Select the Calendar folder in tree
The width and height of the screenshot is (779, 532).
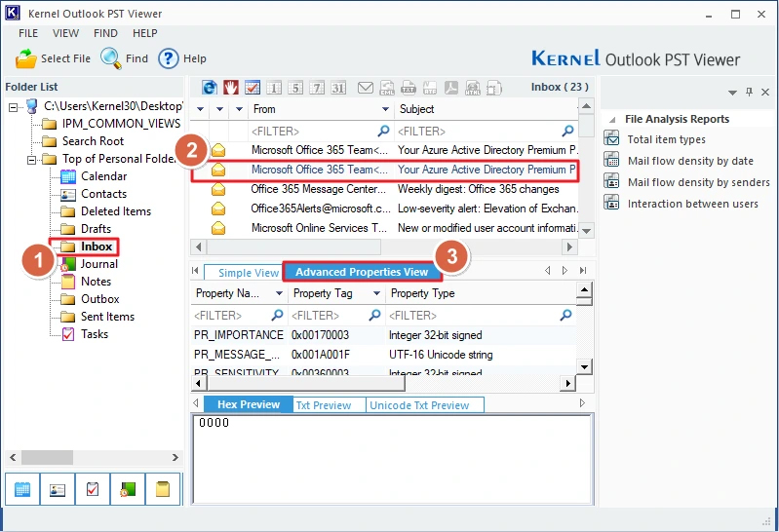click(103, 176)
